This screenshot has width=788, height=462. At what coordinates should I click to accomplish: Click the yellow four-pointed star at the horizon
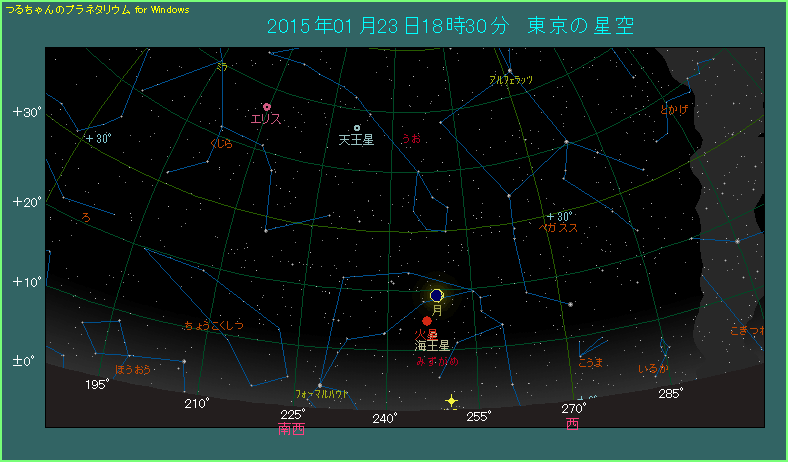coord(451,401)
